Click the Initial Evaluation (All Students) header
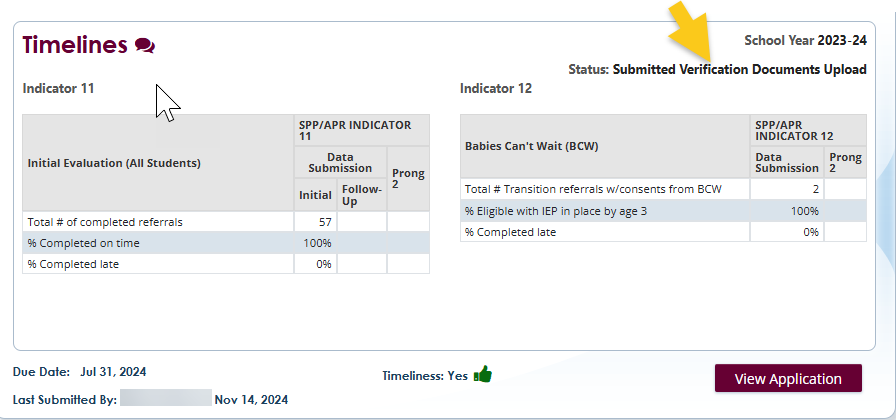The height and width of the screenshot is (420, 896). point(114,162)
